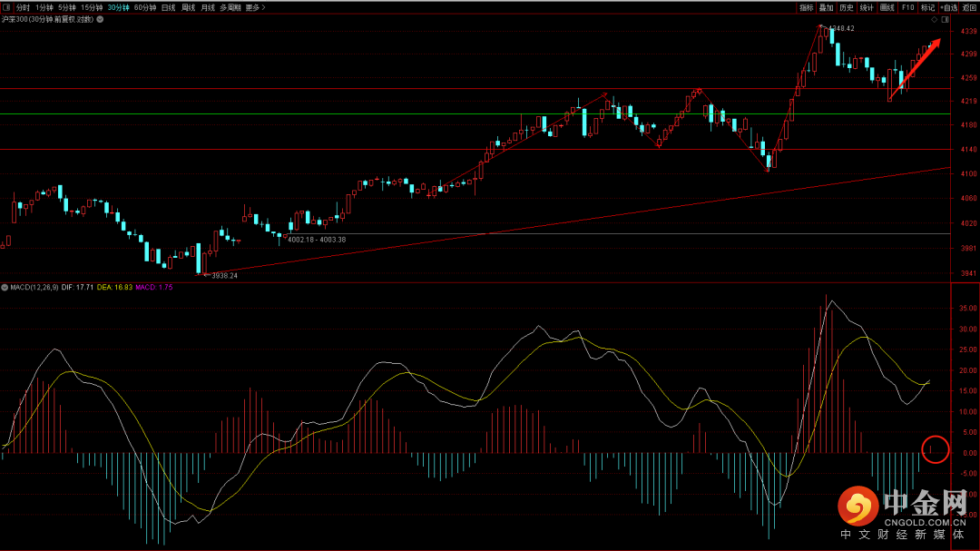
Task: Click the 返回 back button
Action: coord(969,7)
